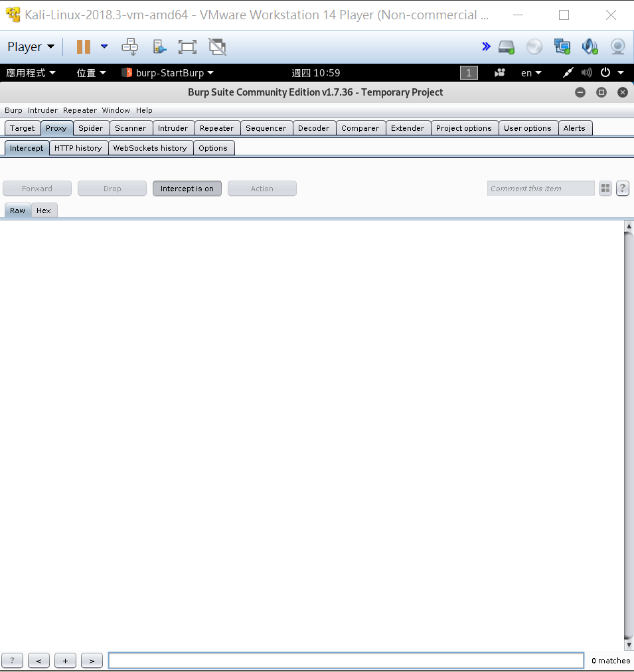Switch to the Extender tab
The width and height of the screenshot is (634, 672).
pyautogui.click(x=408, y=128)
